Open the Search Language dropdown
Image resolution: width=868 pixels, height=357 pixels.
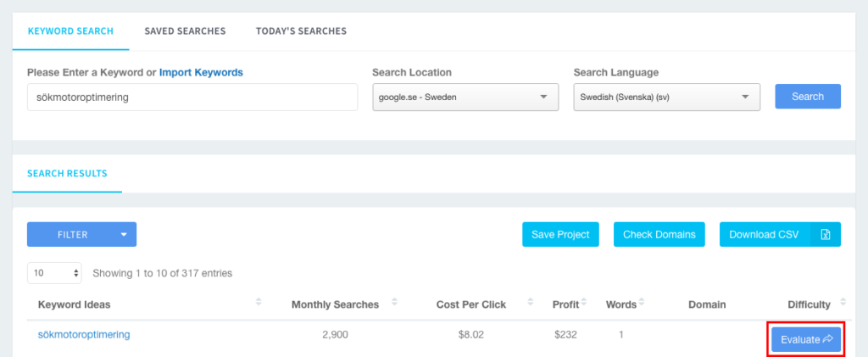tap(666, 98)
